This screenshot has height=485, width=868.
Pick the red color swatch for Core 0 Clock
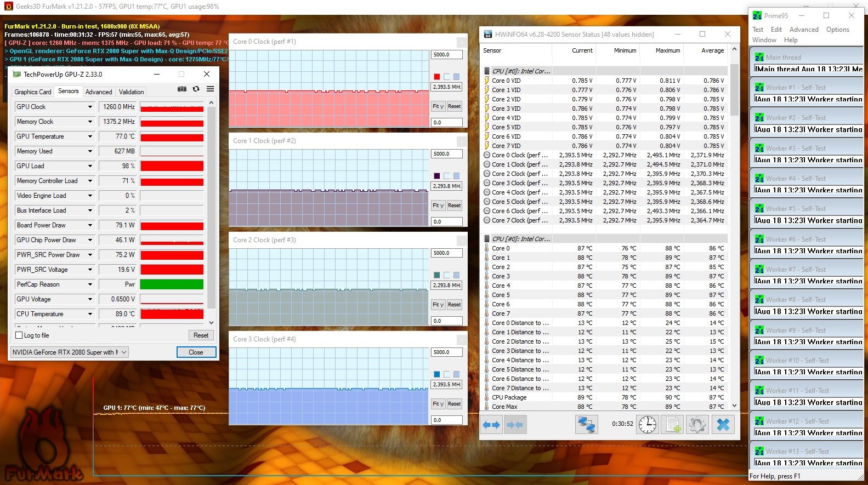(437, 77)
